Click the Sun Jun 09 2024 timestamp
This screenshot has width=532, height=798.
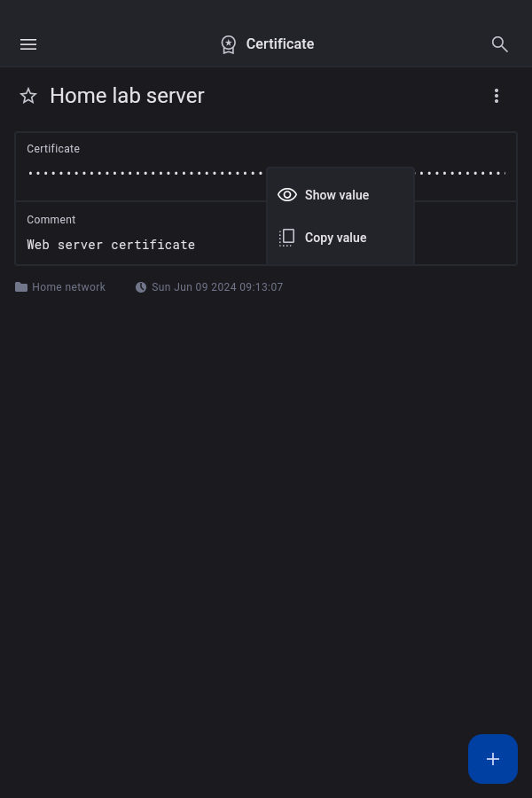click(217, 287)
